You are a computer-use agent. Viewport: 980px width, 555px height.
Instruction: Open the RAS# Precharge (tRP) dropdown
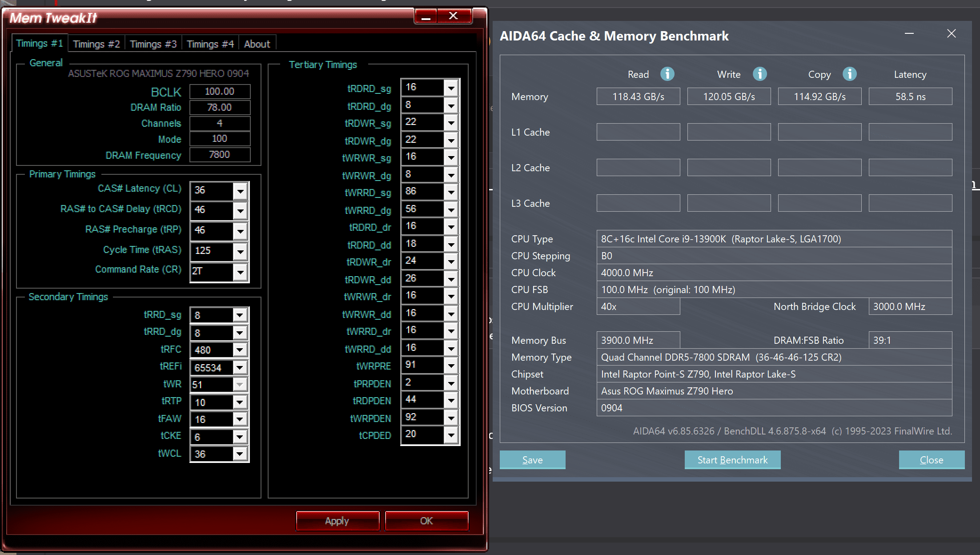[x=241, y=231]
